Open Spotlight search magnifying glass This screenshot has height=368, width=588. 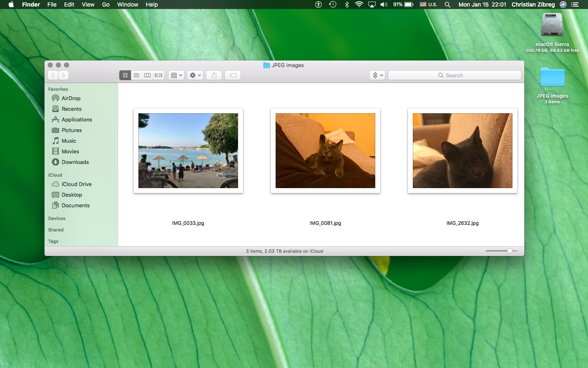pyautogui.click(x=448, y=4)
